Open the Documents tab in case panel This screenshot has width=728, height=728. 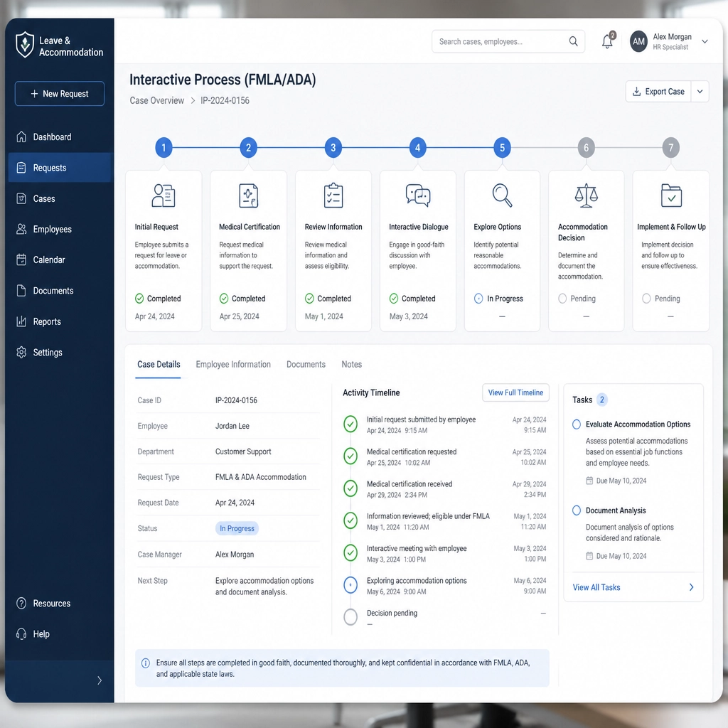point(306,365)
